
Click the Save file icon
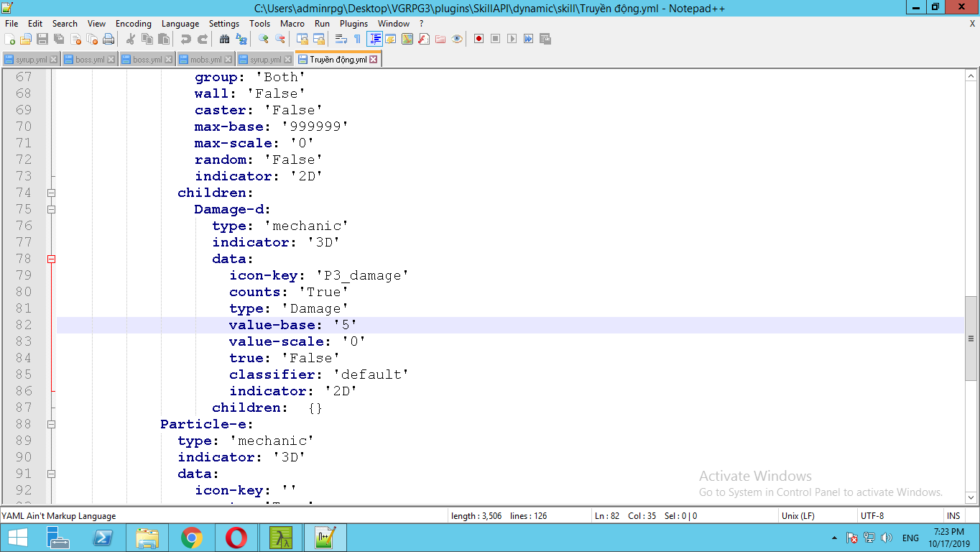click(x=42, y=39)
